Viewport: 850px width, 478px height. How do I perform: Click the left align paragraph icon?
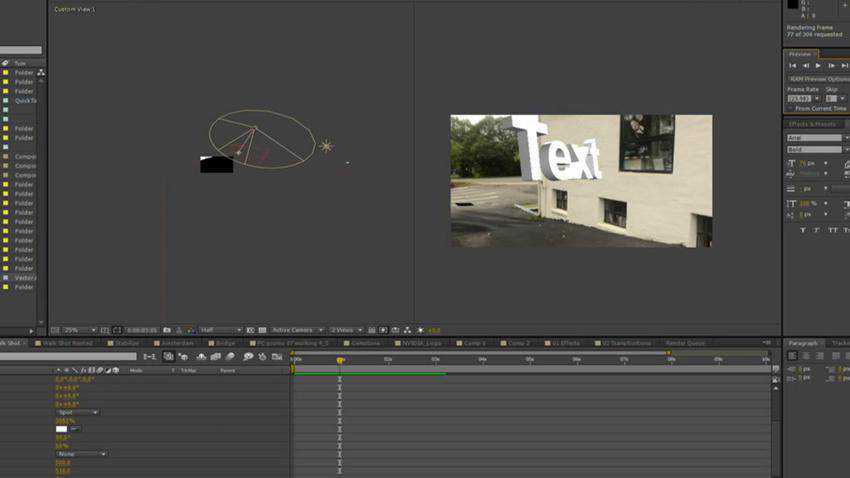coord(793,357)
